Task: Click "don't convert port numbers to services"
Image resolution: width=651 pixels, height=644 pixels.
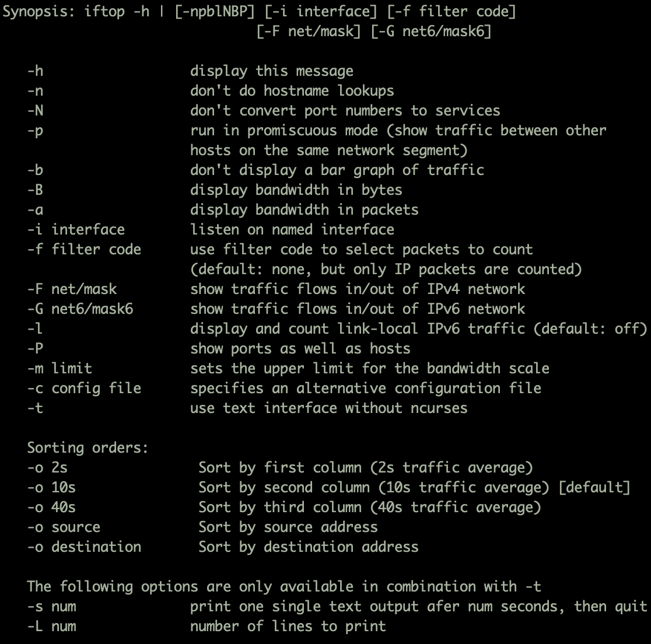Action: [x=345, y=111]
